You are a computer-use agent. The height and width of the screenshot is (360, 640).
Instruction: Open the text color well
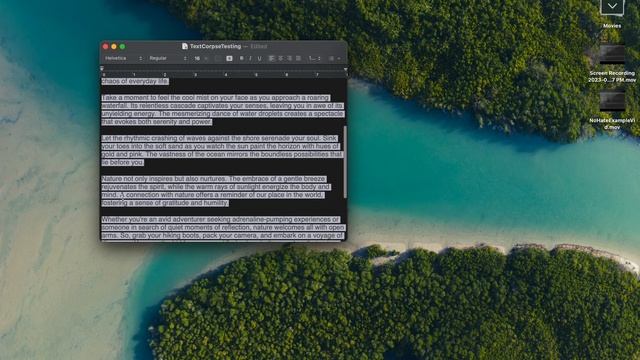(218, 58)
